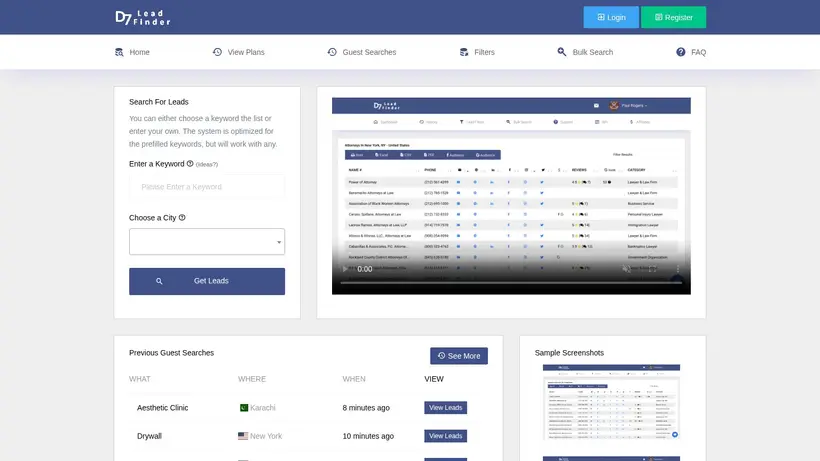Click the green Register button
820x461 pixels.
coord(674,17)
